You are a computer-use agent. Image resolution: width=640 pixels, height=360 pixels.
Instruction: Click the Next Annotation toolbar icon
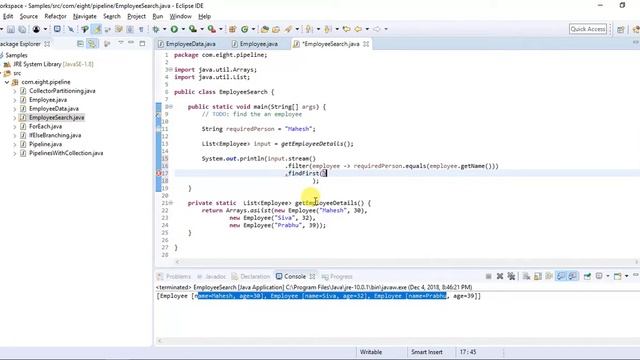309,29
